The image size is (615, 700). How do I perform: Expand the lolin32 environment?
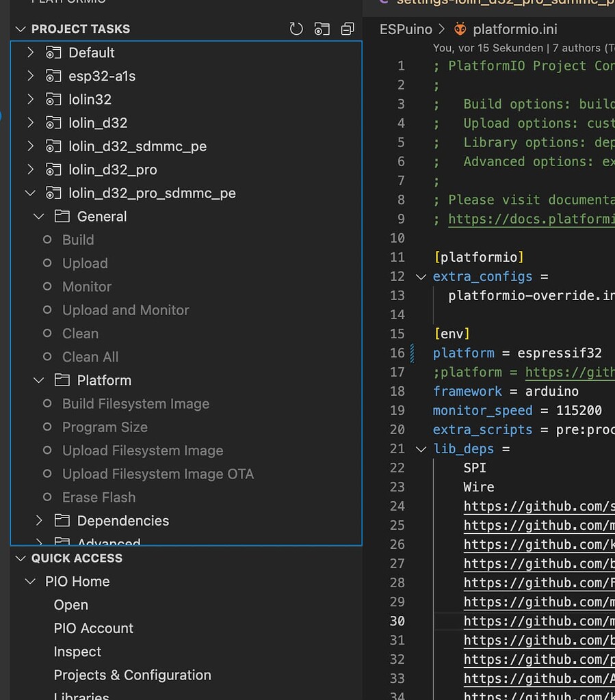pyautogui.click(x=30, y=99)
